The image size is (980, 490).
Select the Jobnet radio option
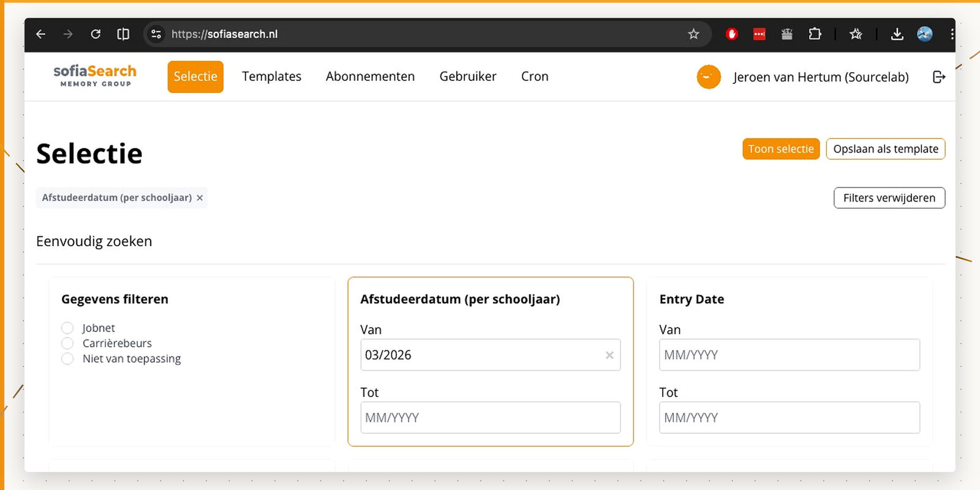tap(67, 328)
